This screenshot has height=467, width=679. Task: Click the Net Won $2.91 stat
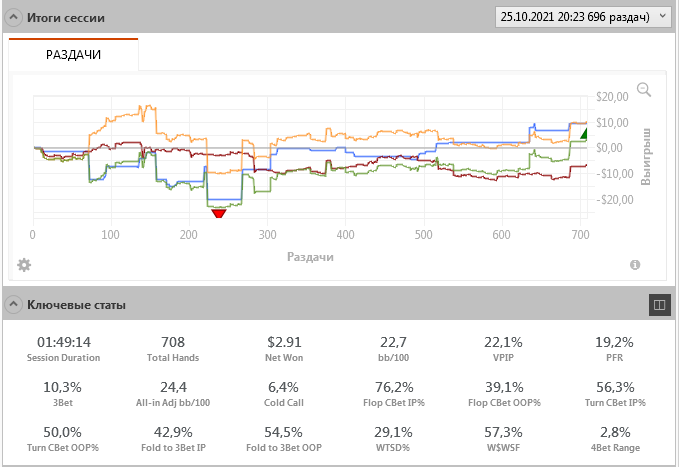(285, 349)
